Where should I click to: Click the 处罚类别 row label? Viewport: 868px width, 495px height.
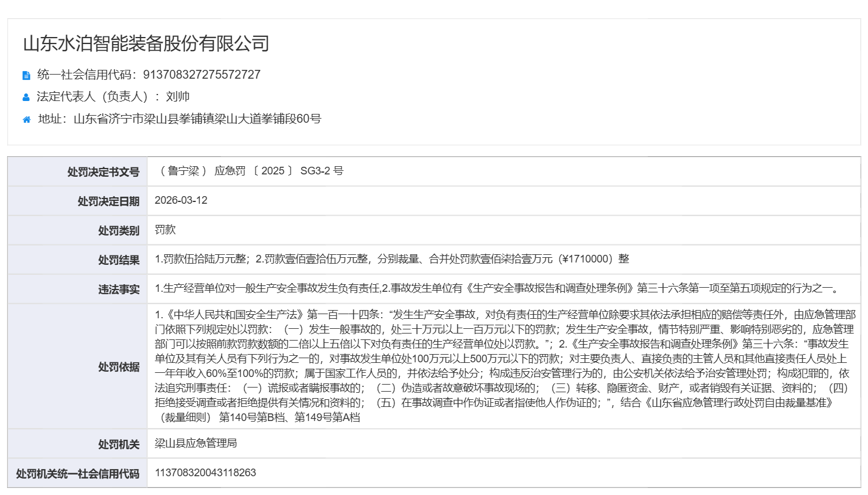point(119,231)
